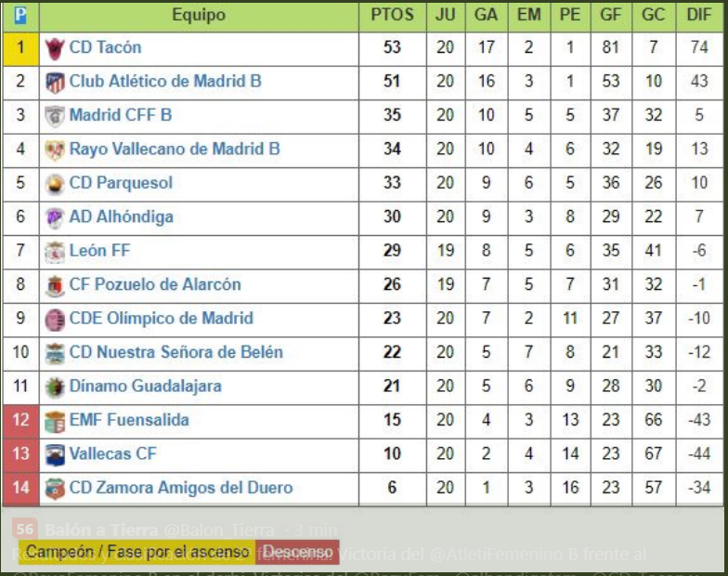The image size is (728, 576).
Task: Click the Madrid CFF B crest icon
Action: click(55, 116)
